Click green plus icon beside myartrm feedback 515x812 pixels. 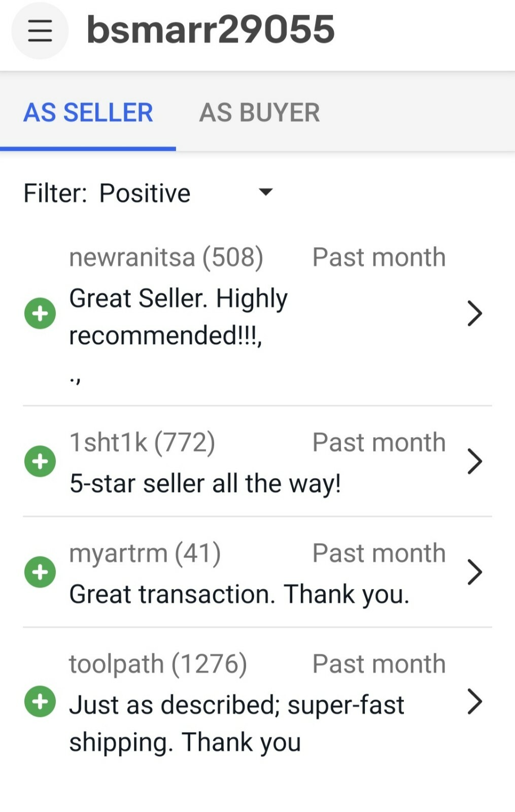point(40,572)
